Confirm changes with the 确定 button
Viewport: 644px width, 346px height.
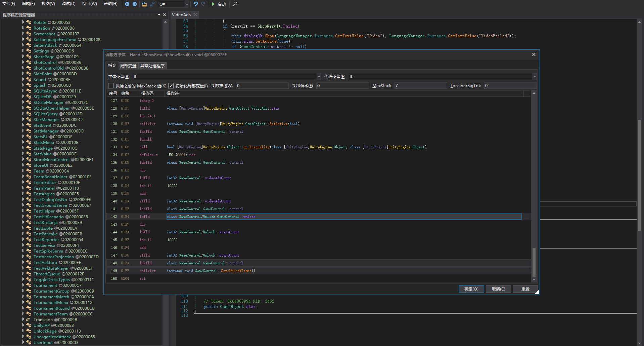click(x=471, y=289)
